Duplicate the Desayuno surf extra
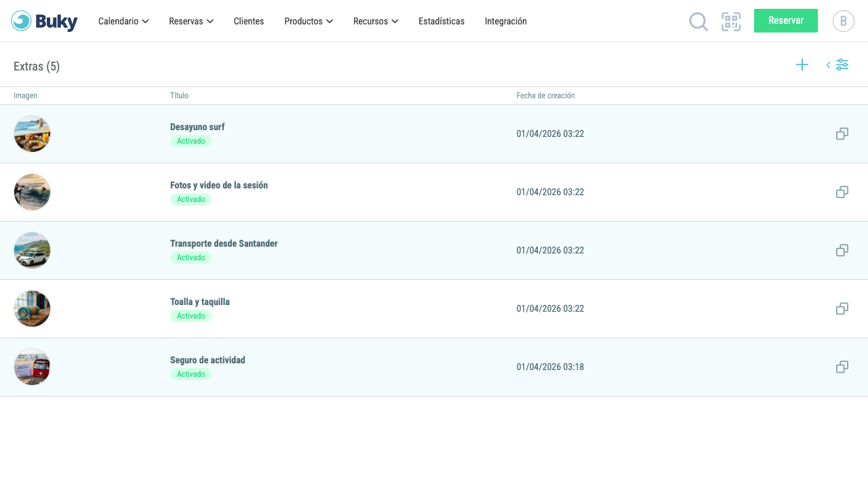 click(842, 134)
